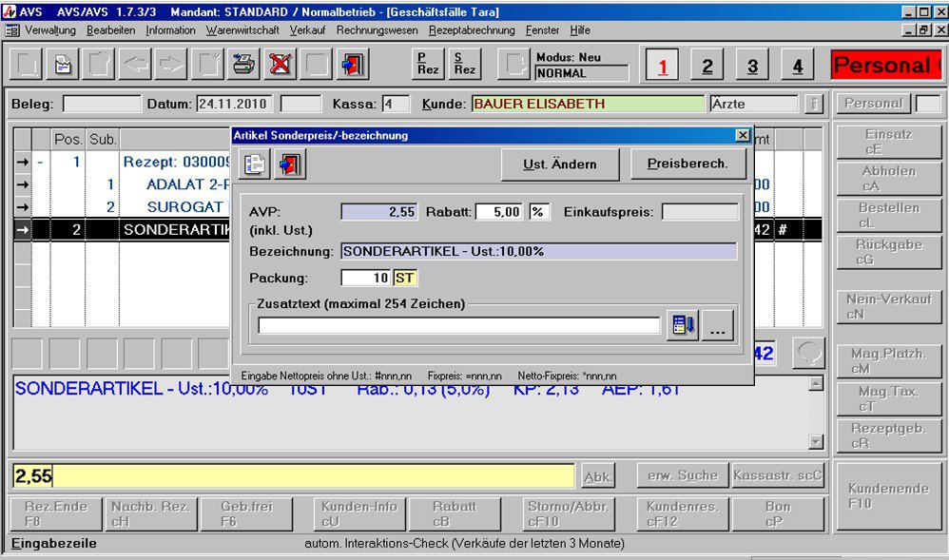Open the Rezeptabrechnung menu
949x560 pixels.
click(x=472, y=30)
